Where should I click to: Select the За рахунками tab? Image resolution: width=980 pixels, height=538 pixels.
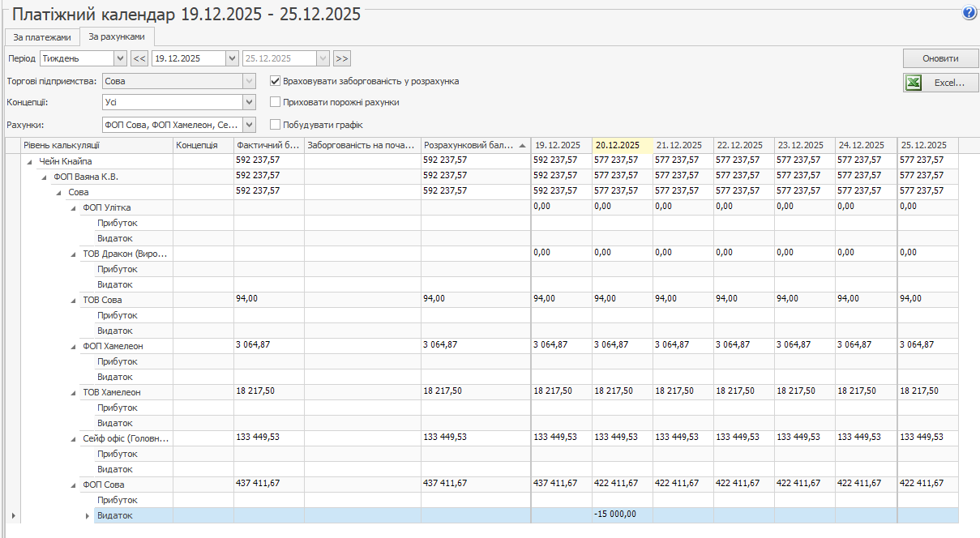click(117, 37)
